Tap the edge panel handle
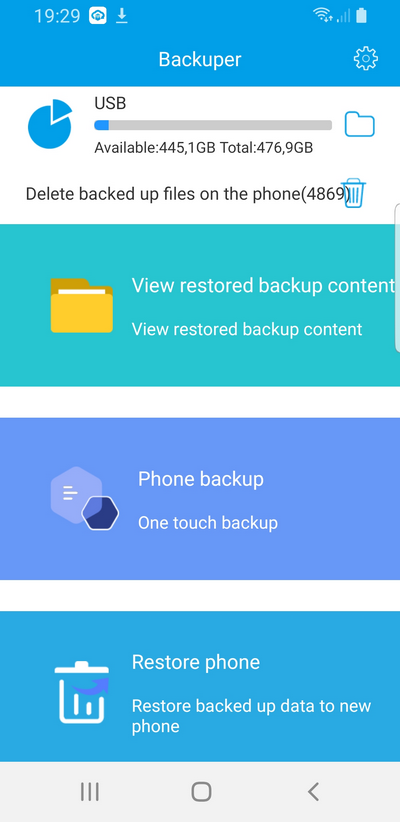This screenshot has width=400, height=822. (396, 276)
